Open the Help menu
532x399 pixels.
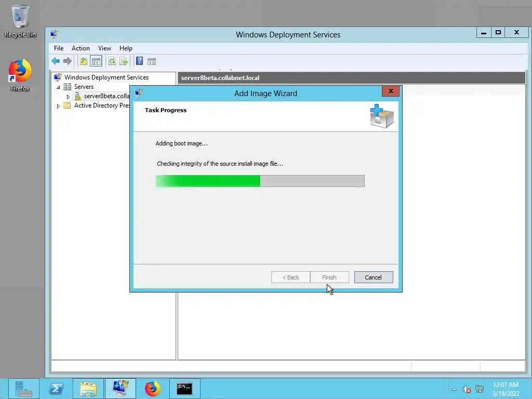[126, 48]
